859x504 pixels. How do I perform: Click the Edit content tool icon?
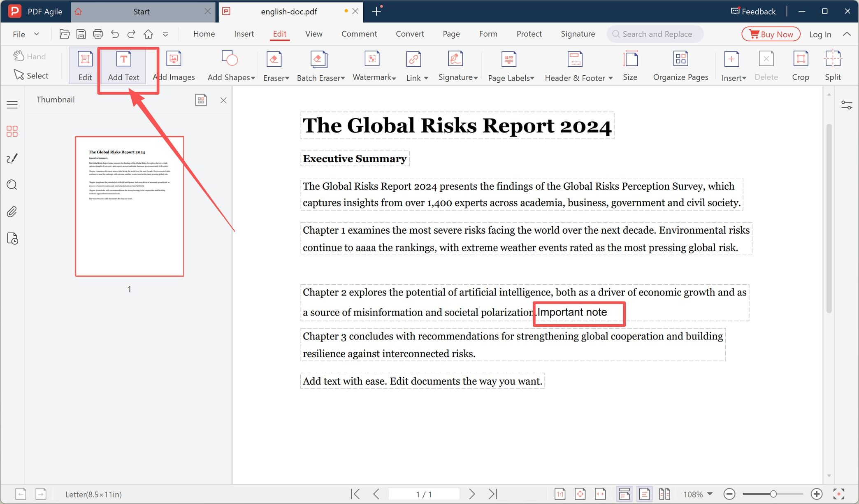(85, 66)
